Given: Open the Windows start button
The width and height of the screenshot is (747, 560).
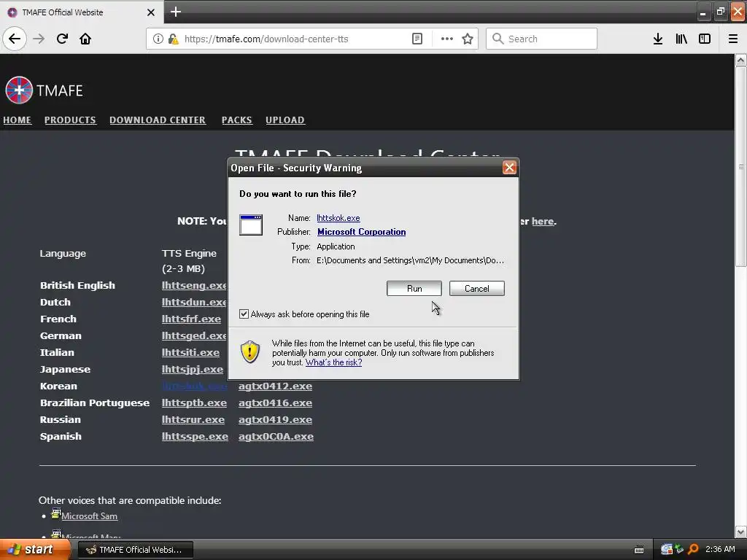Looking at the screenshot, I should coord(34,550).
